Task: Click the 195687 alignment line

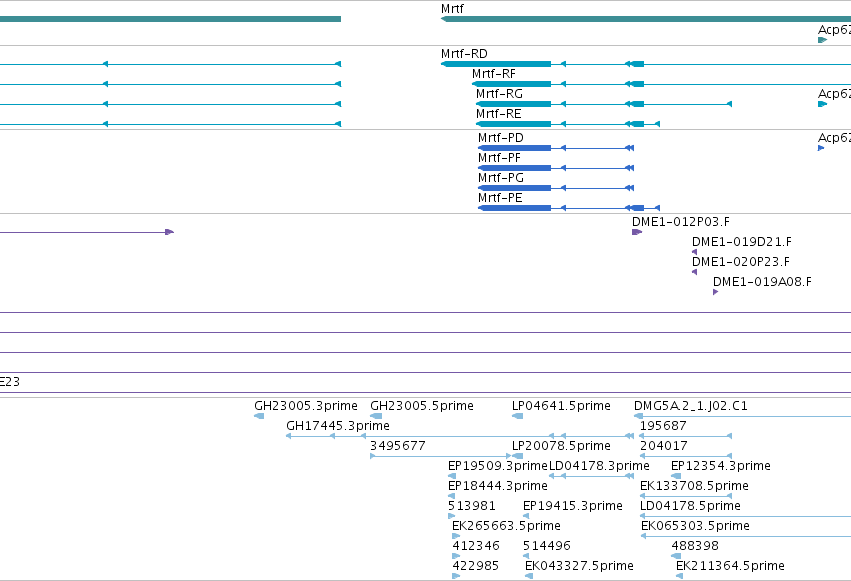Action: [x=686, y=436]
